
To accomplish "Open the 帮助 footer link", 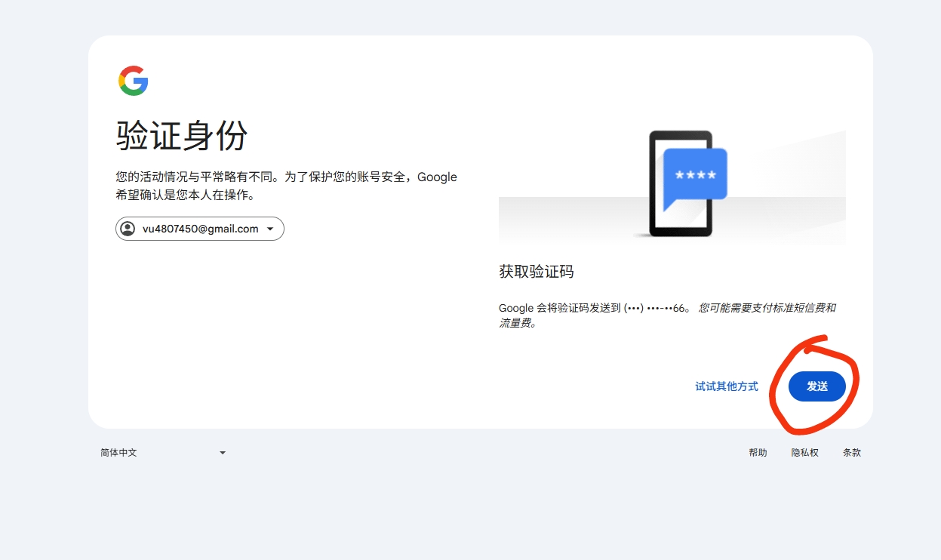I will (x=758, y=453).
